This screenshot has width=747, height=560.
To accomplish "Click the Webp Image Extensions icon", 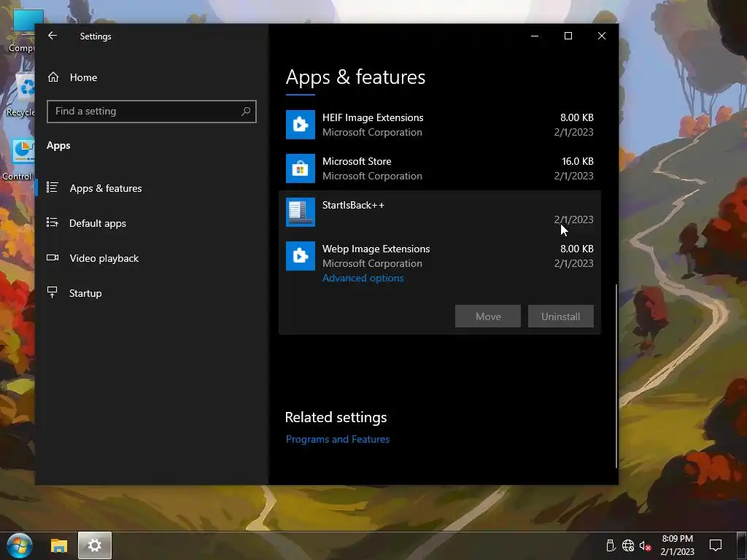I will click(300, 256).
